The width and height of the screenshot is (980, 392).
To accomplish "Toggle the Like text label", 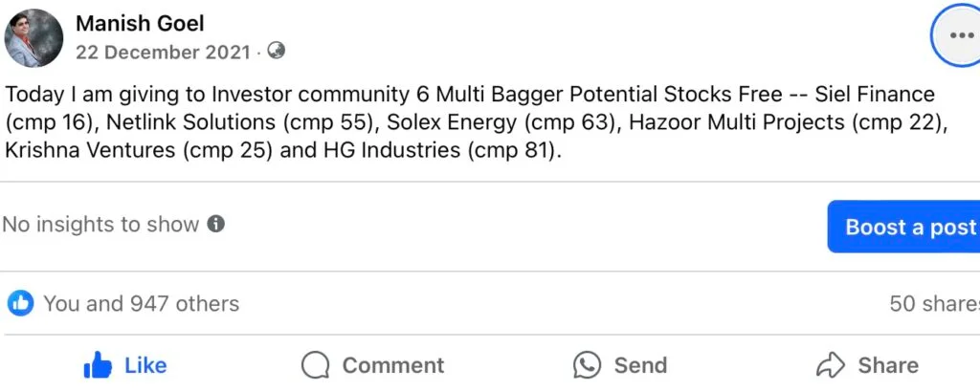I will [x=145, y=365].
